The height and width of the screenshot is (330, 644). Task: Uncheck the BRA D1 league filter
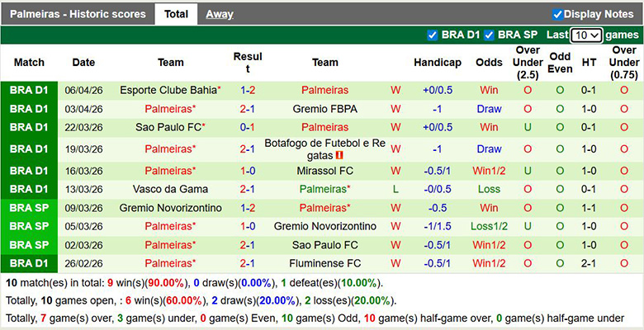click(x=433, y=35)
